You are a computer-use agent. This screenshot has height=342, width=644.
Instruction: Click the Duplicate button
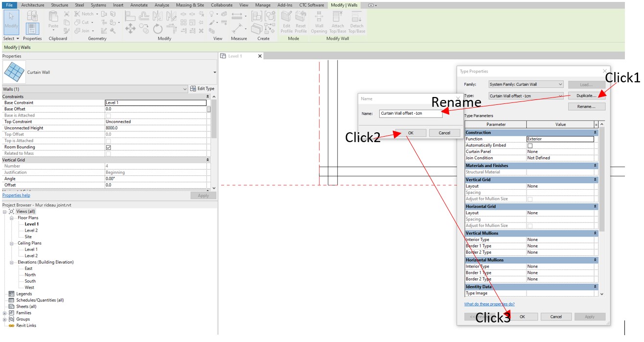pyautogui.click(x=586, y=96)
